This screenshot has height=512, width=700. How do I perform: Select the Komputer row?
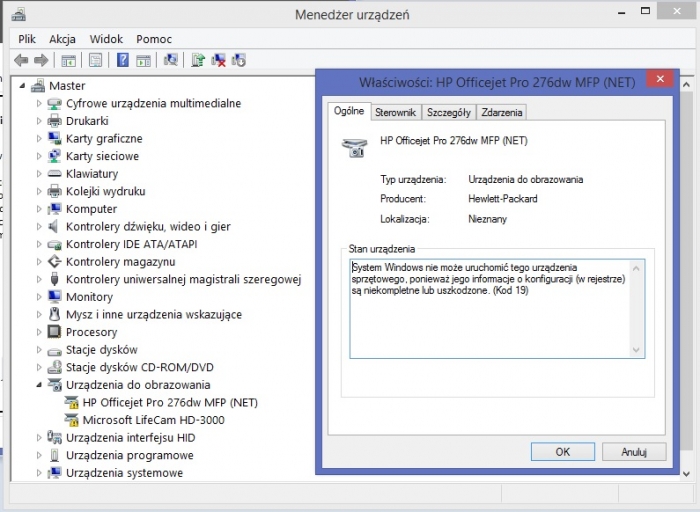coord(92,209)
